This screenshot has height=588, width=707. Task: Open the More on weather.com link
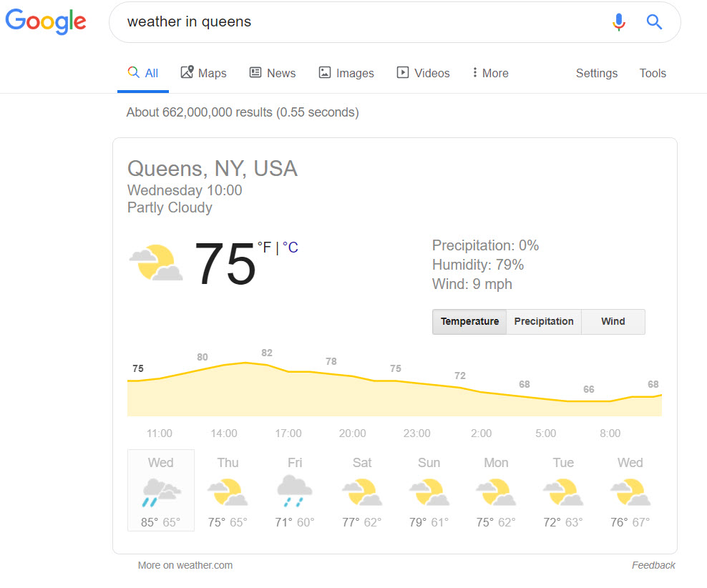pos(185,565)
